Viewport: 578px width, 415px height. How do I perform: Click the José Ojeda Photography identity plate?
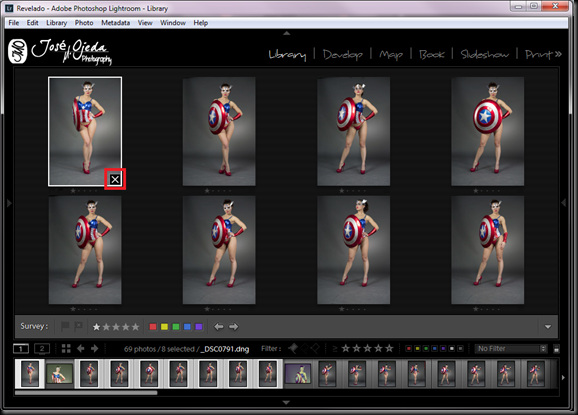(60, 52)
